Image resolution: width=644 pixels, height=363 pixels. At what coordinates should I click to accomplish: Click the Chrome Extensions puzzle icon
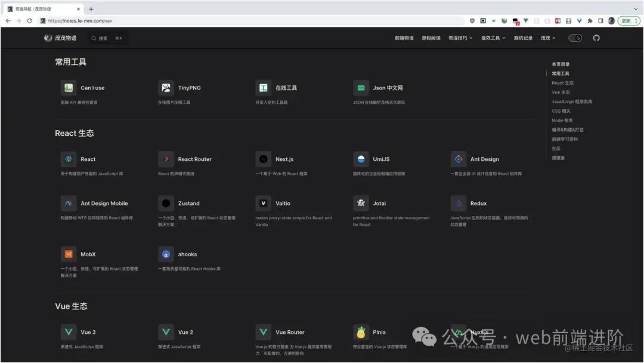pos(590,21)
